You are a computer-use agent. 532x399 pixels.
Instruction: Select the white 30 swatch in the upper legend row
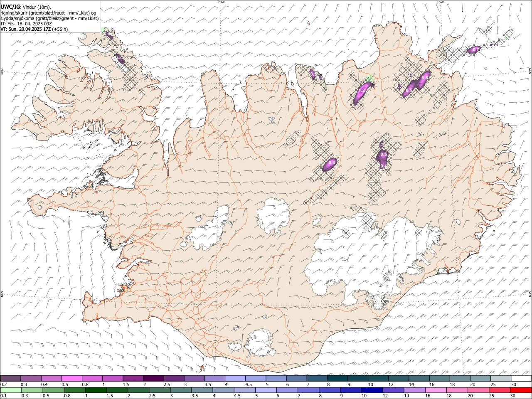click(521, 379)
